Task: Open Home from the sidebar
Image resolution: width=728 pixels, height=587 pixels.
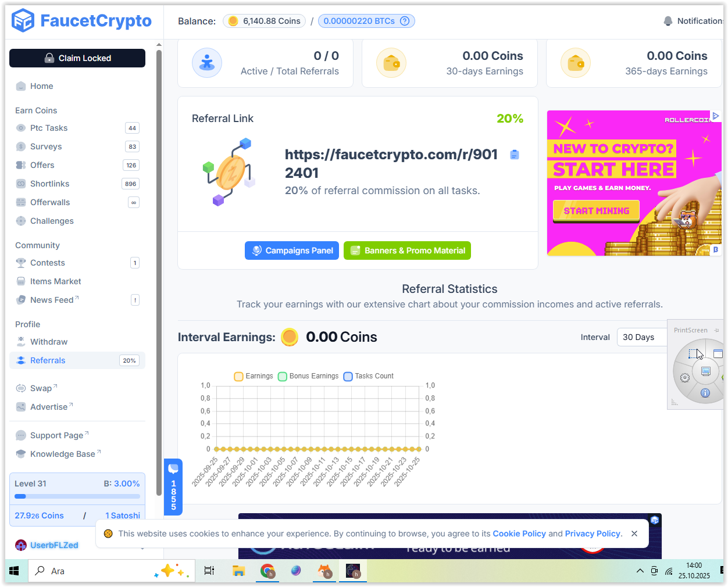Action: [41, 86]
